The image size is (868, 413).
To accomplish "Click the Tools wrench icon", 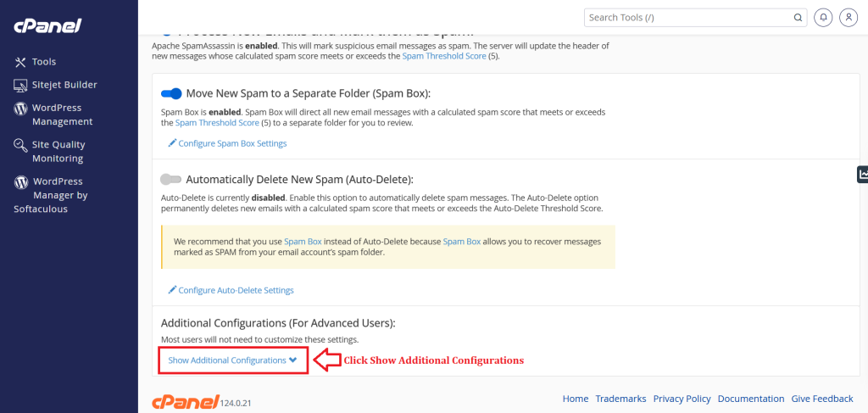I will point(20,62).
